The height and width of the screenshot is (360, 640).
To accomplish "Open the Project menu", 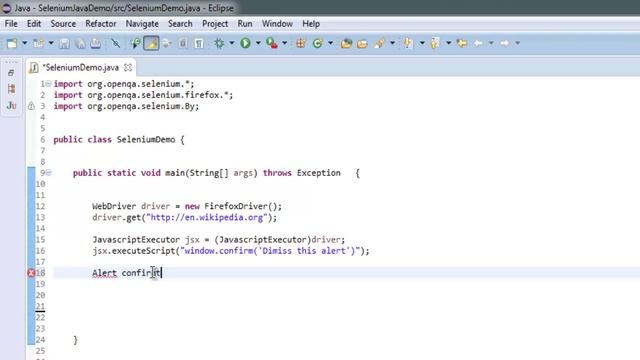I will [x=215, y=24].
